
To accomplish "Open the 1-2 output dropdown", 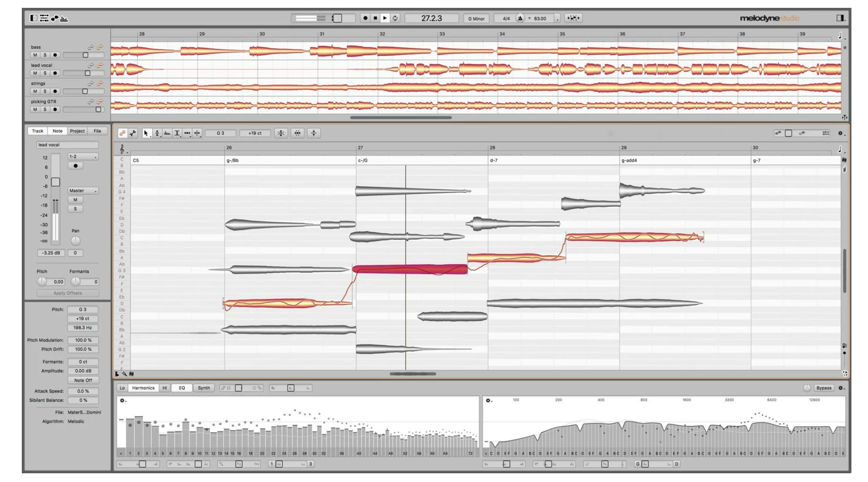I will tap(83, 156).
